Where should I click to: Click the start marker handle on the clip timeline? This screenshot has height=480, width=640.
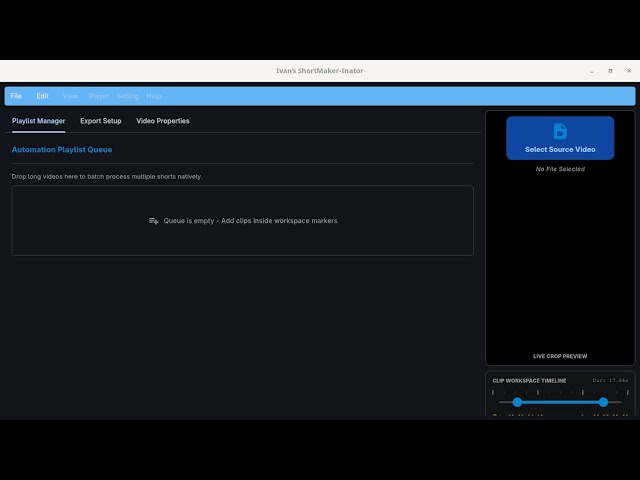(518, 402)
